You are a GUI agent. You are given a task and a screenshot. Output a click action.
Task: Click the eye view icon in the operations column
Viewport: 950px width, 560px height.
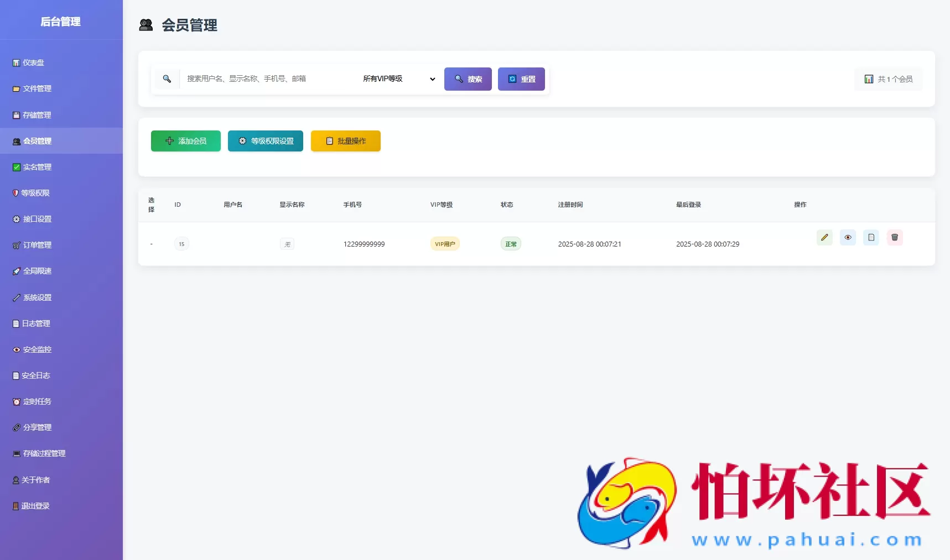[x=848, y=237]
